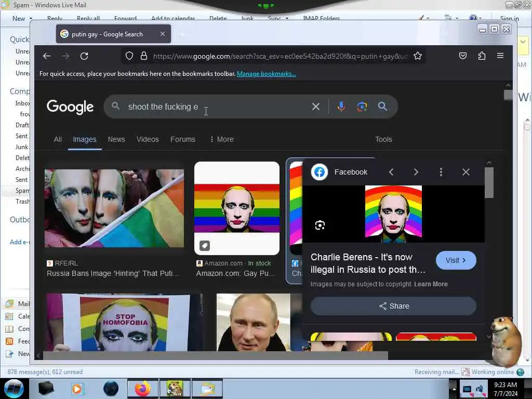The height and width of the screenshot is (399, 532).
Task: Open Feeds shortcut in Live Mail sidebar
Action: [x=18, y=341]
